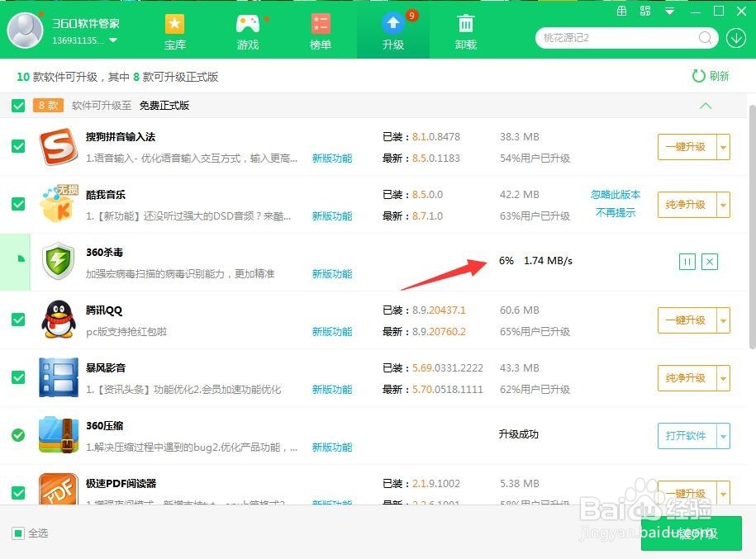Click the user avatar picture
The image size is (756, 559).
25,30
